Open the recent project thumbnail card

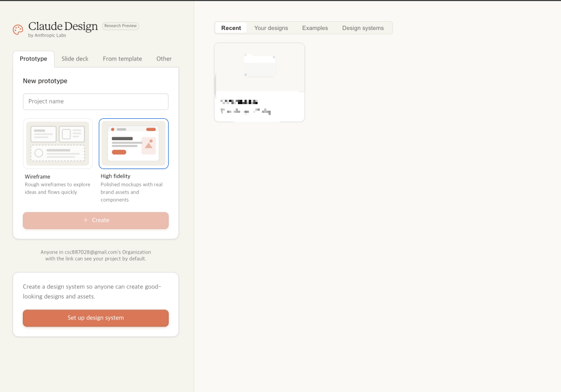pyautogui.click(x=259, y=82)
